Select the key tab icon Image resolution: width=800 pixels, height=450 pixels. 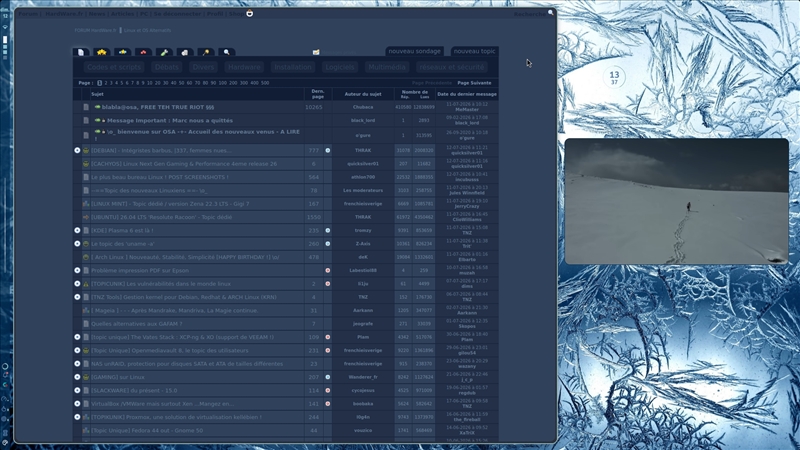(206, 52)
